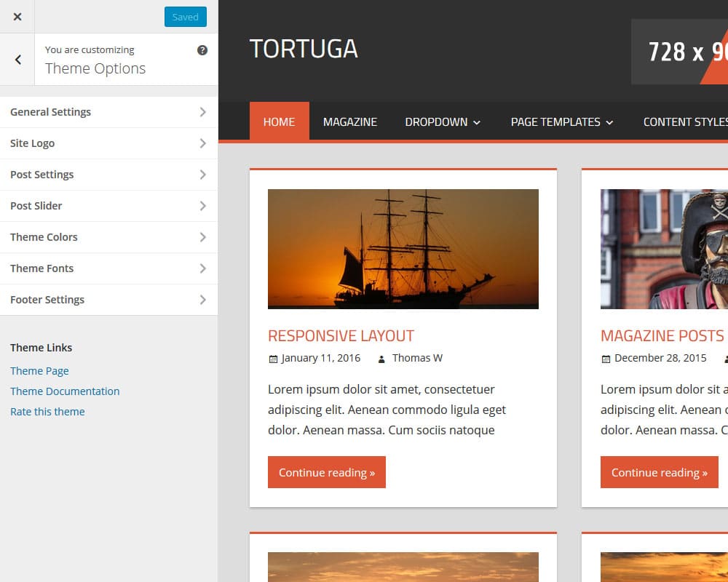Open the CONTENT STYLES menu item

pos(685,121)
